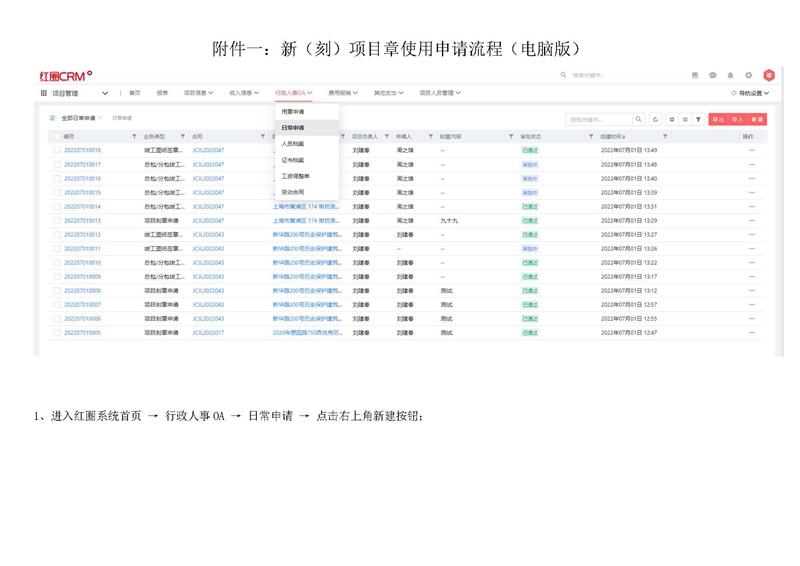Click the red user avatar icon

click(x=768, y=75)
